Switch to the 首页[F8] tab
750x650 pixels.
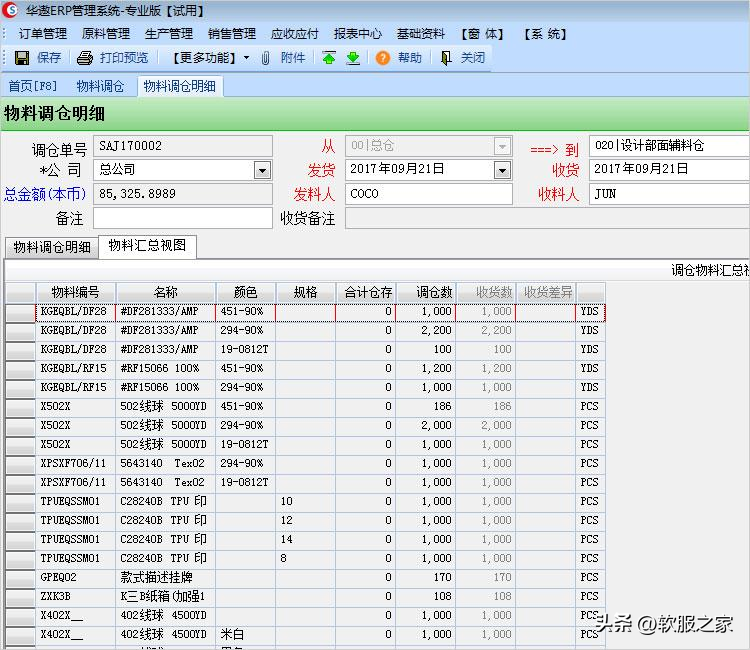[32, 86]
